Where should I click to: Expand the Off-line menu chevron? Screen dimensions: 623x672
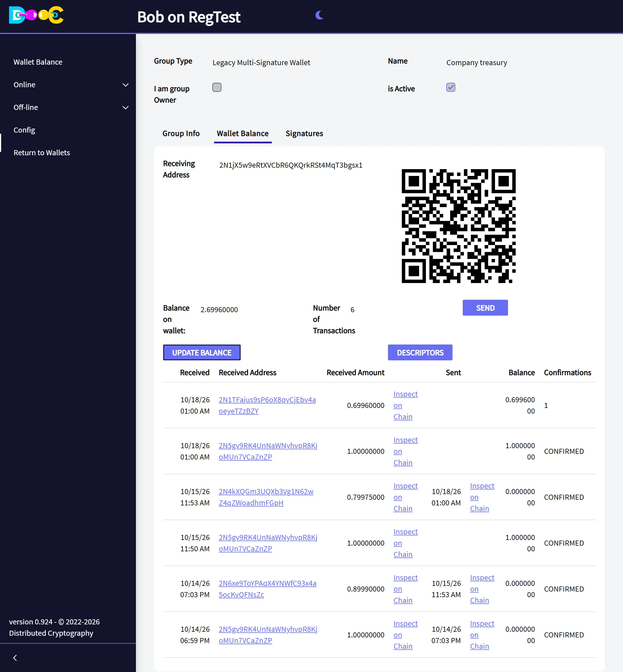tap(125, 108)
